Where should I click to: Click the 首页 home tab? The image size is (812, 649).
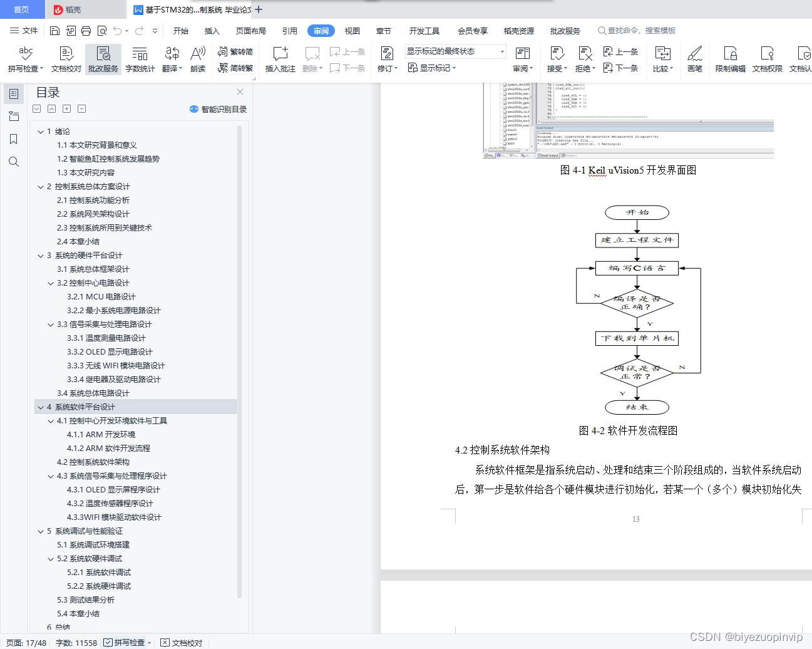coord(22,9)
